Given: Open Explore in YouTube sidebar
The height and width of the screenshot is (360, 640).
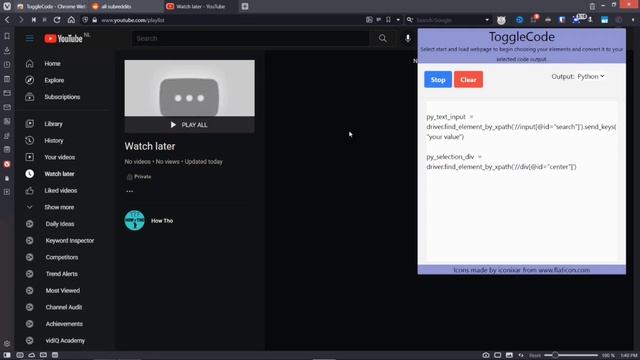Looking at the screenshot, I should pyautogui.click(x=54, y=80).
